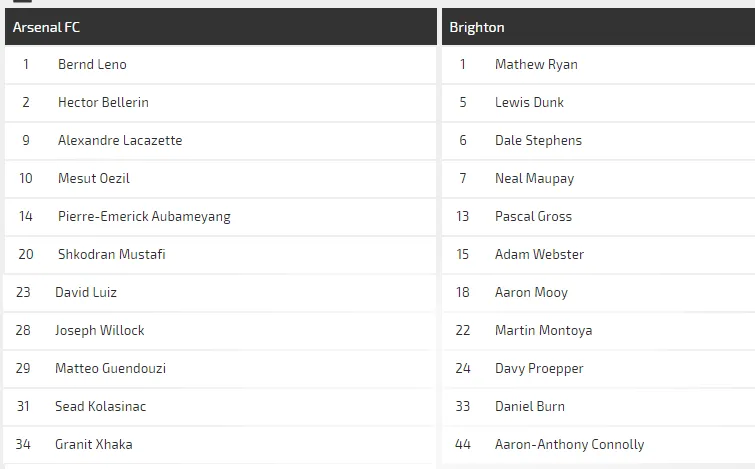Open Granit Xhaka's player link

pos(94,445)
